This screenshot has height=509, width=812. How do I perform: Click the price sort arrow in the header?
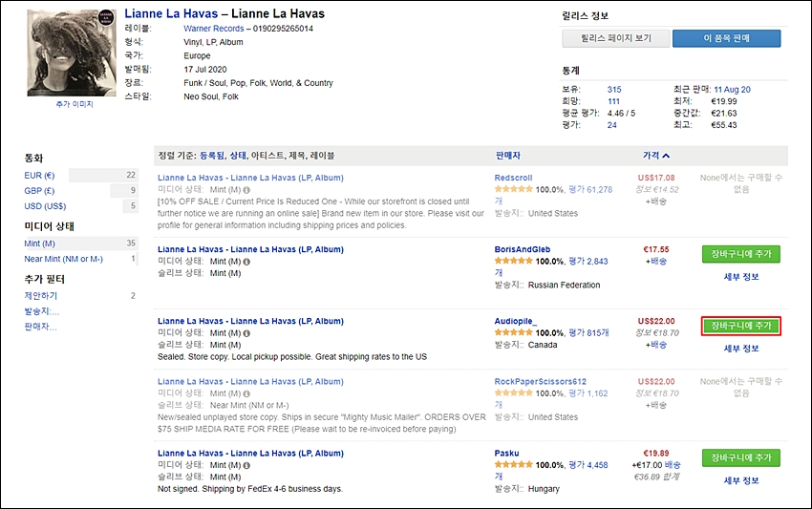pyautogui.click(x=666, y=156)
